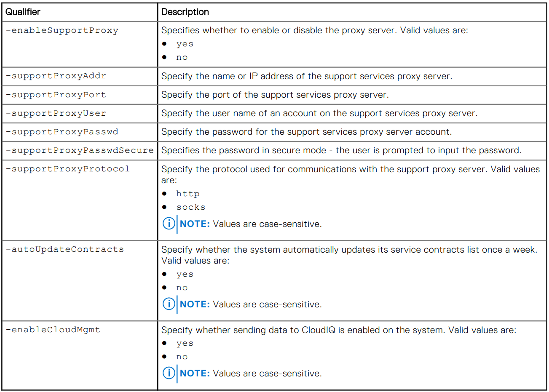Click the -autoUpdateContracts qualifier
The image size is (549, 392).
click(65, 249)
